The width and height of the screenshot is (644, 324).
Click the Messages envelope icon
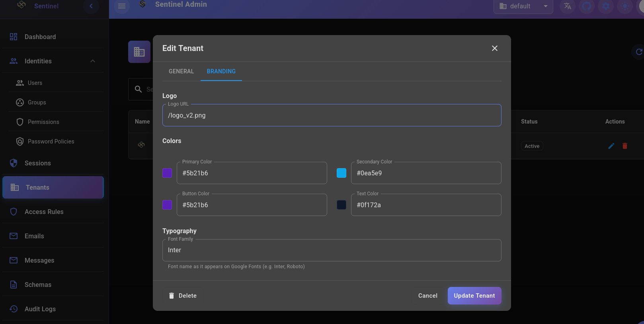(x=14, y=260)
